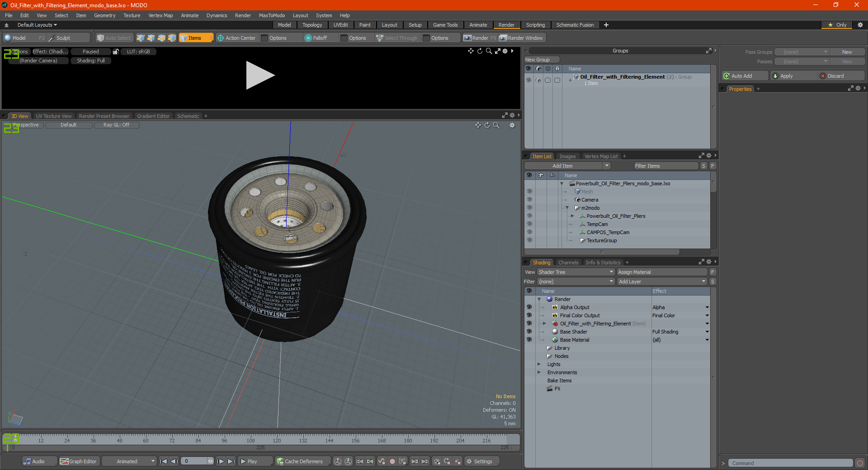Toggle Base Material visibility

[x=529, y=340]
